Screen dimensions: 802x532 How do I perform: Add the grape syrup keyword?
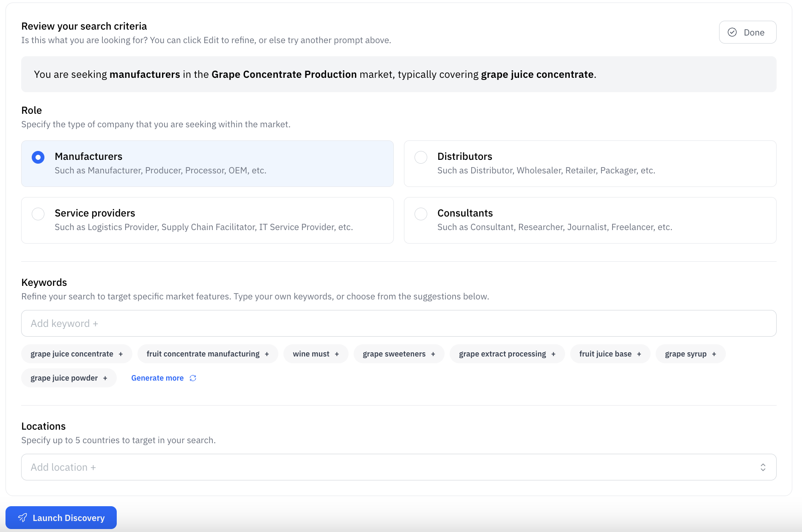tap(690, 354)
